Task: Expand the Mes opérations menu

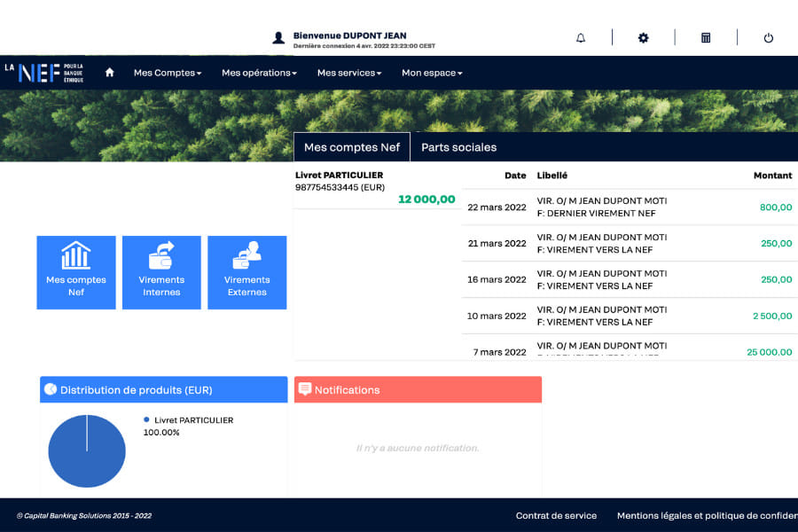Action: (259, 73)
